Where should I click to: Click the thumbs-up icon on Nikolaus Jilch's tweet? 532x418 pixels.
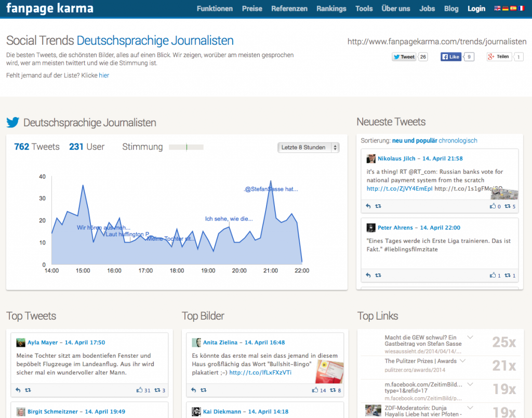[493, 206]
